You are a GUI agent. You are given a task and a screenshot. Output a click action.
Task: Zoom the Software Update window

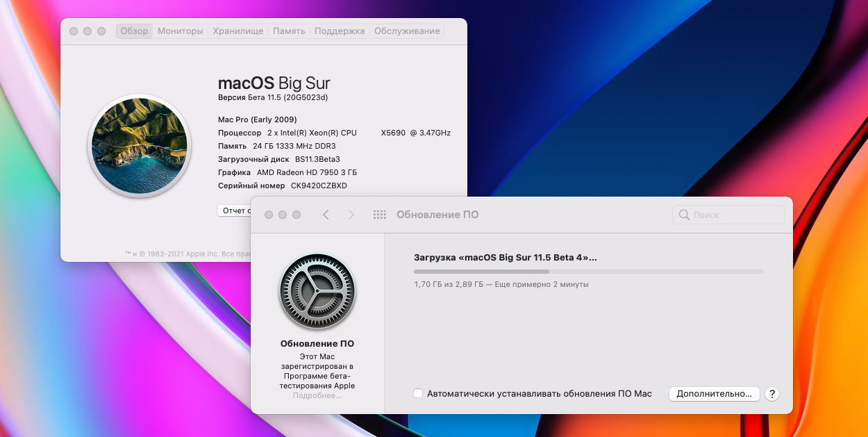point(297,215)
